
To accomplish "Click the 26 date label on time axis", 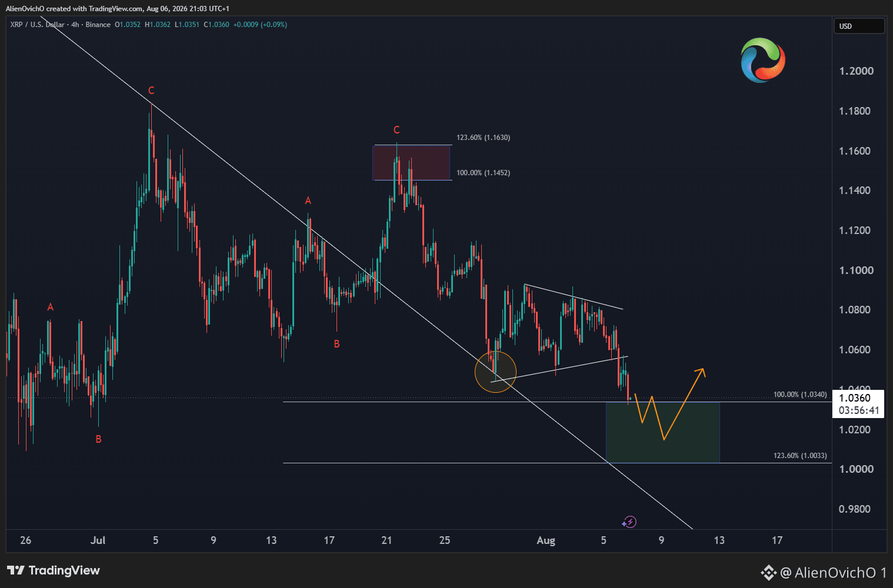I will (x=25, y=540).
